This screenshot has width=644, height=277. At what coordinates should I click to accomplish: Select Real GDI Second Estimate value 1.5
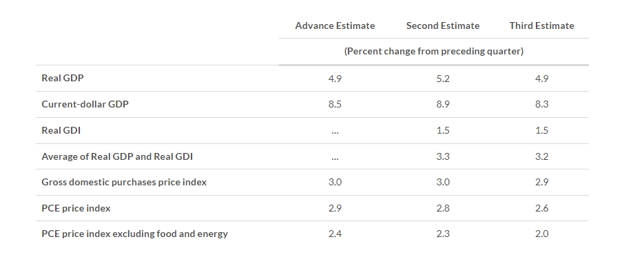(x=443, y=130)
